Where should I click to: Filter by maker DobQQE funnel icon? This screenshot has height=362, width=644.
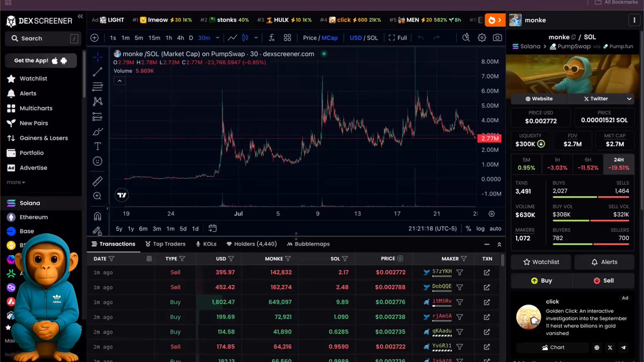tap(459, 287)
